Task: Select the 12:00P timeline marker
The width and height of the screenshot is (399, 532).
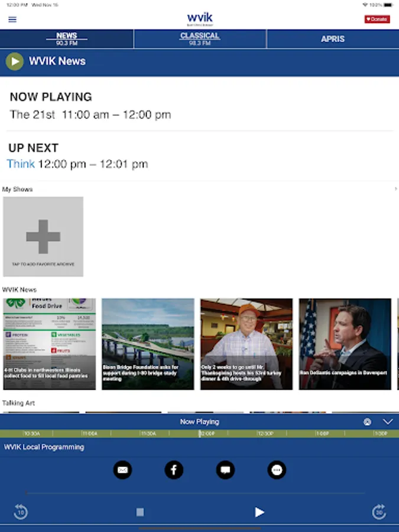Action: 207,434
